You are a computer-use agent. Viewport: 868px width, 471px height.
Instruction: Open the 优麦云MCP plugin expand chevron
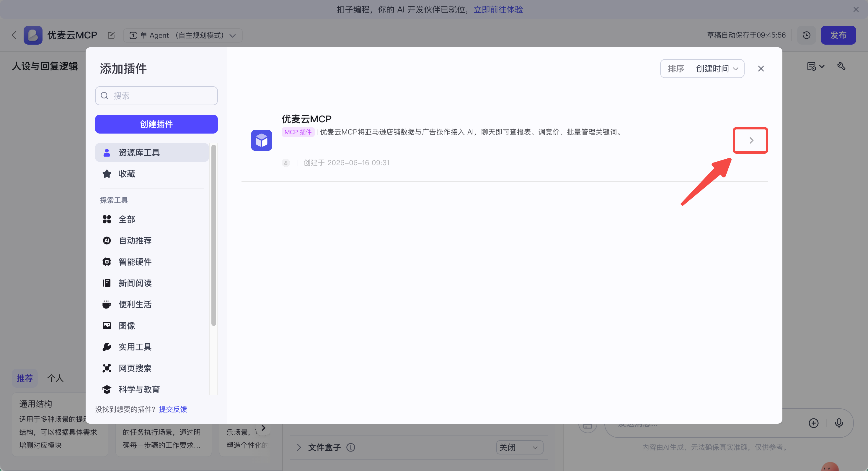click(751, 140)
